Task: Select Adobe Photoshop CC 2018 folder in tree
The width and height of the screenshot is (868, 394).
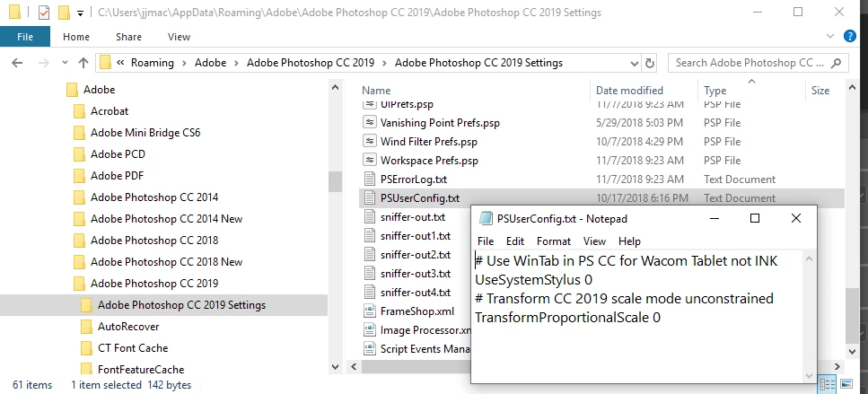Action: [154, 241]
